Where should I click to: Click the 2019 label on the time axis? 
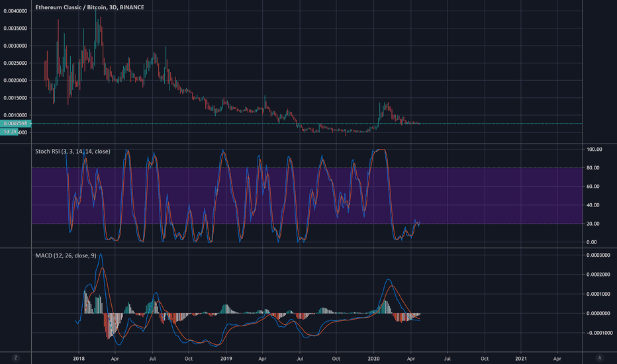(x=226, y=359)
